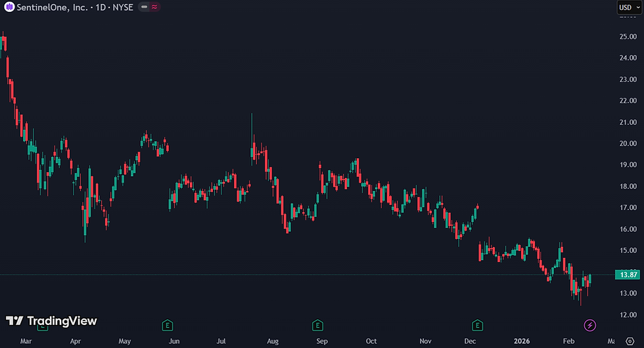Open chart settings gear icon
Screen dimensions: 644x348
click(630, 341)
